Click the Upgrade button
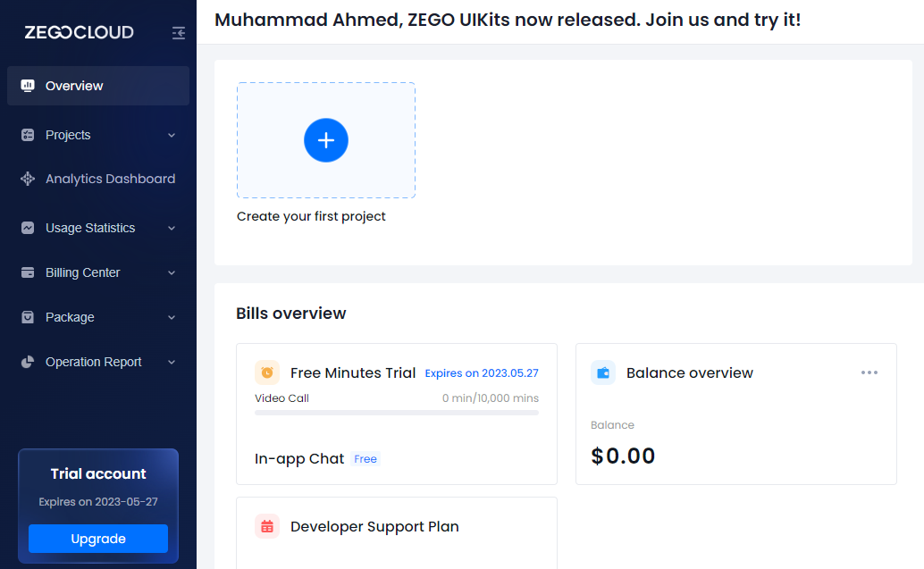The height and width of the screenshot is (569, 924). (x=98, y=539)
